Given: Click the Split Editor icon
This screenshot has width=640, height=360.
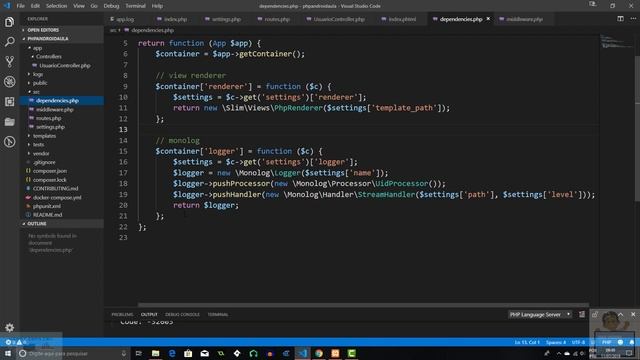Looking at the screenshot, I should [x=620, y=19].
